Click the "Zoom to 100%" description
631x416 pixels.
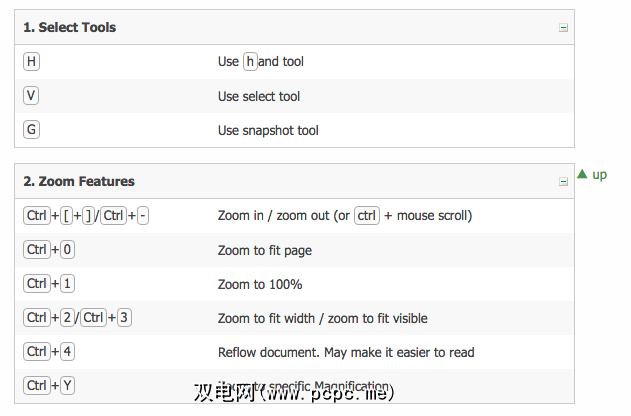pos(260,284)
